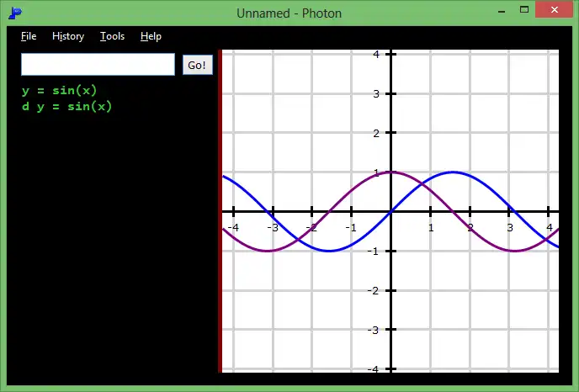Viewport: 579px width, 392px height.
Task: Close the Photon window
Action: [x=555, y=10]
